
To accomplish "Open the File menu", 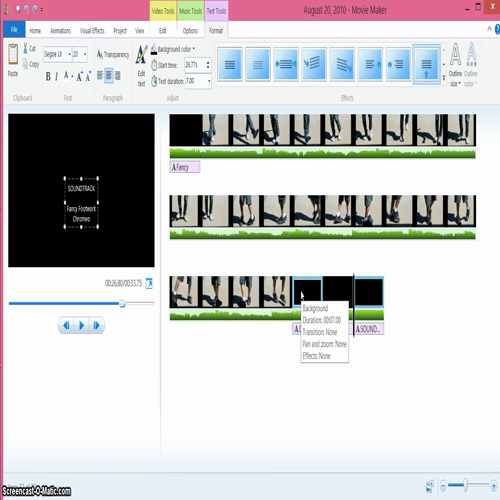I will click(14, 30).
